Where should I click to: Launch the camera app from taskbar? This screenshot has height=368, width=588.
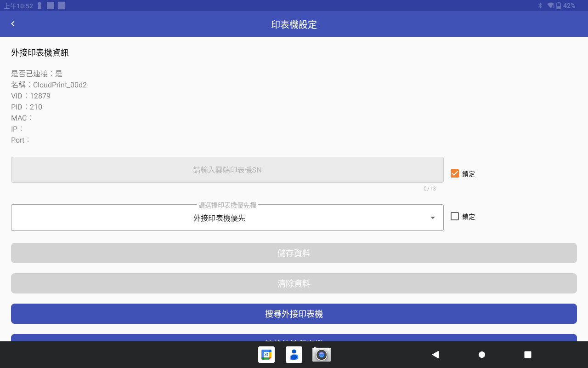(x=322, y=355)
